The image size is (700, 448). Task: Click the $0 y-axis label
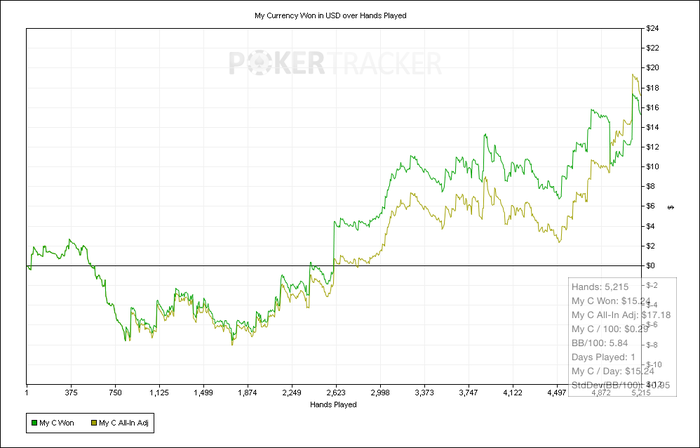[x=651, y=265]
